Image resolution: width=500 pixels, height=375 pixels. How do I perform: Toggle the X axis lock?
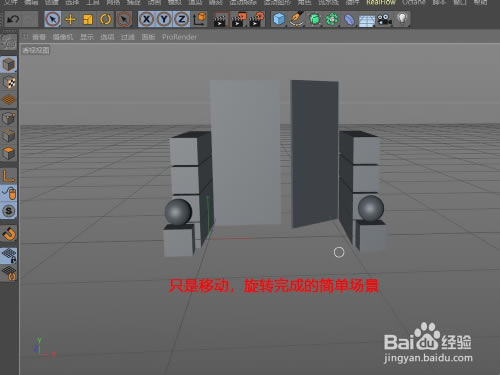pos(146,19)
